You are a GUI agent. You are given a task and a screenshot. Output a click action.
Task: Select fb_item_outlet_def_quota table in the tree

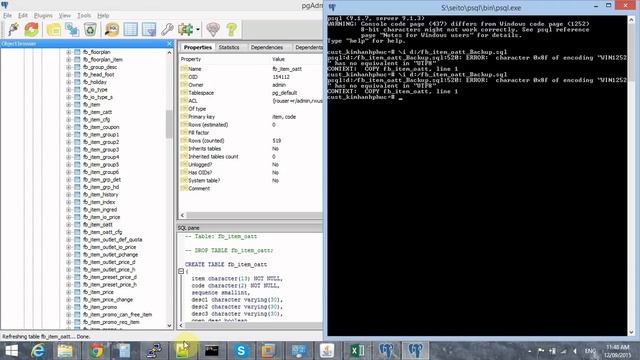[x=112, y=240]
